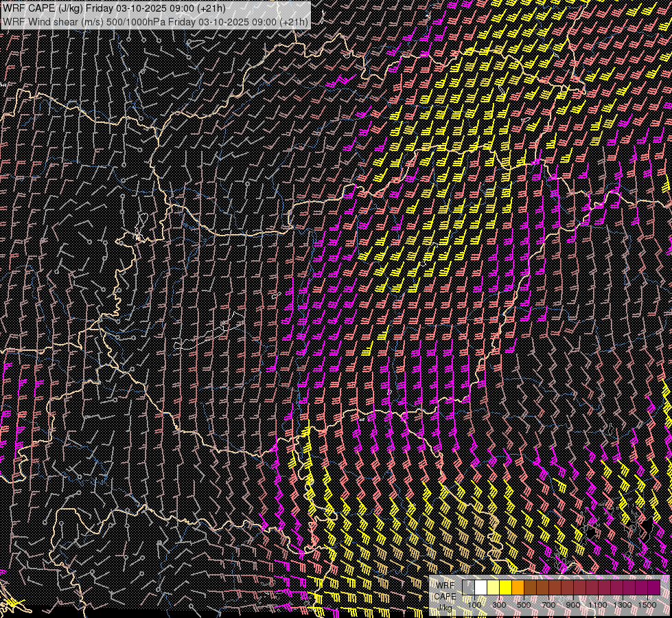Screen dimensions: 672x618
Task: Click the 900 value on CAPE legend
Action: [573, 604]
